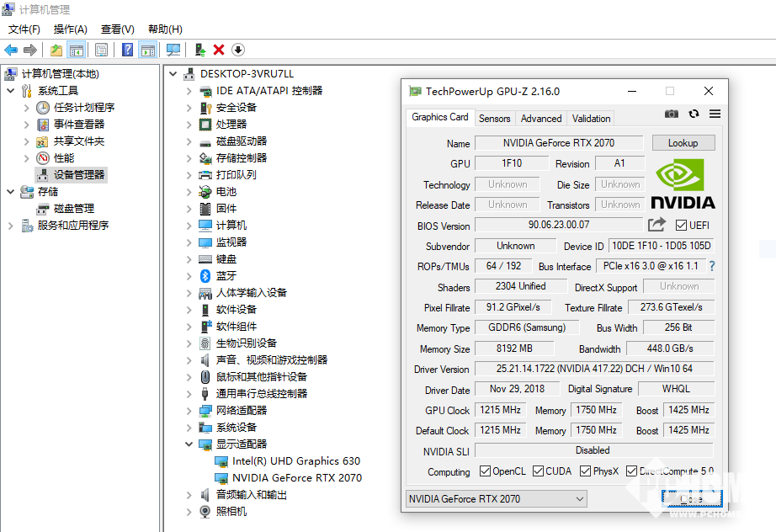Image resolution: width=776 pixels, height=532 pixels.
Task: Click the mouse icon beside 鼠标和其他指针设备
Action: 205,376
